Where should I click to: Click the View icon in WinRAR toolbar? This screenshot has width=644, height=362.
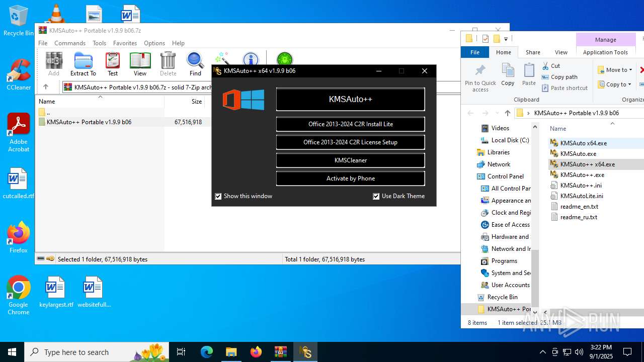(x=140, y=64)
